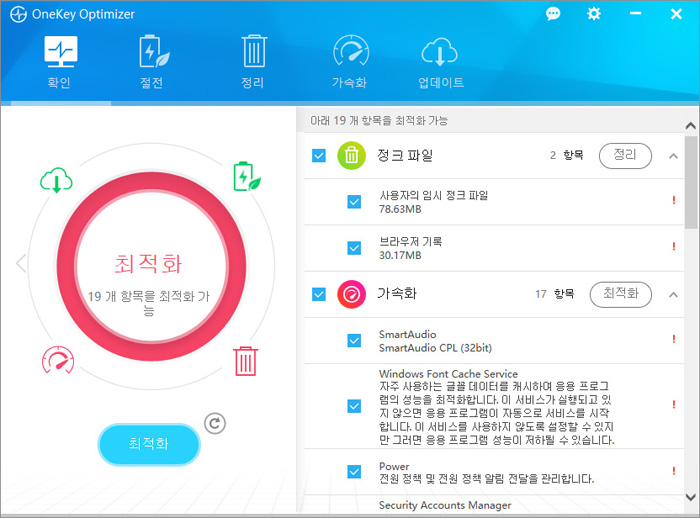Screen dimensions: 700x518
Task: Click warning mark on SmartAudio row
Action: point(674,339)
